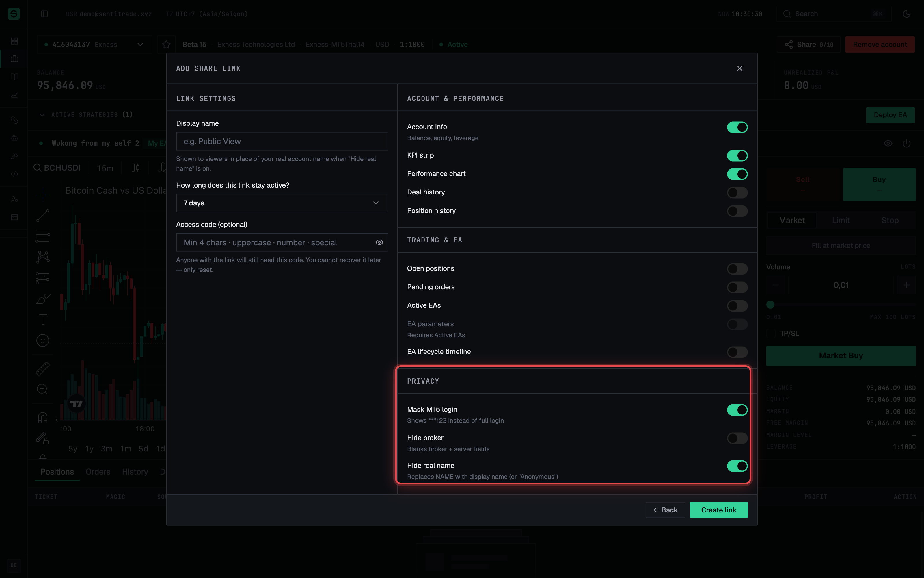Switch to the Orders tab
The width and height of the screenshot is (924, 578).
[98, 472]
